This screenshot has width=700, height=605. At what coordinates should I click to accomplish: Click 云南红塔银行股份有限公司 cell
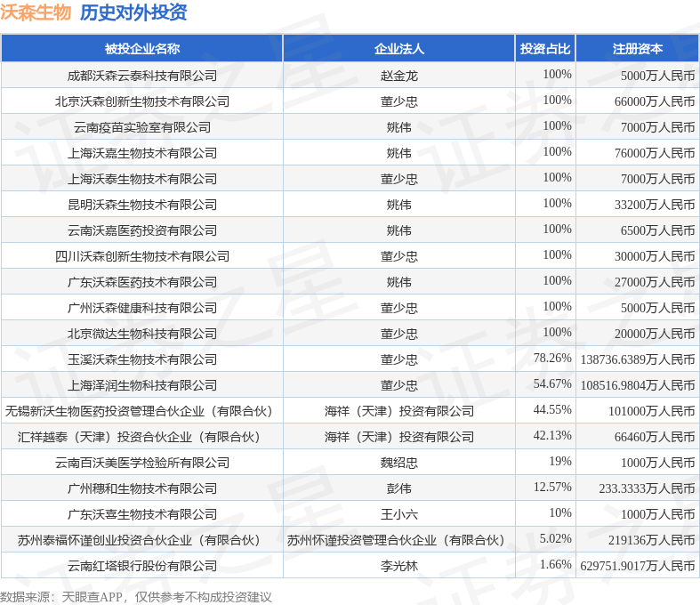(x=142, y=566)
